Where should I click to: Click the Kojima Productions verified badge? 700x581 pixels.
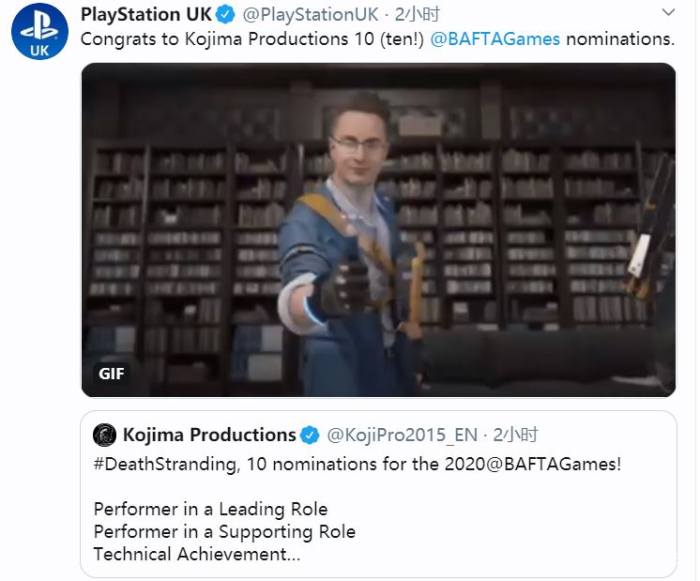point(310,435)
